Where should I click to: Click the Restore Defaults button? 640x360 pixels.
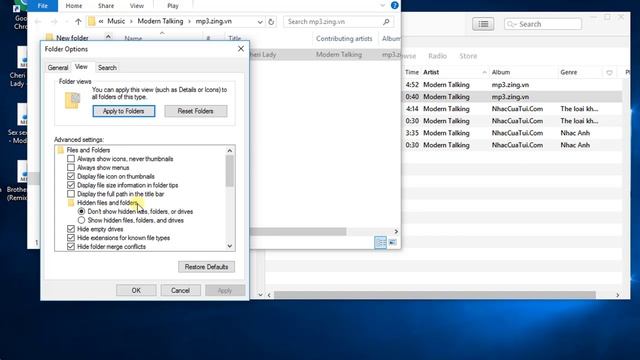pos(207,267)
